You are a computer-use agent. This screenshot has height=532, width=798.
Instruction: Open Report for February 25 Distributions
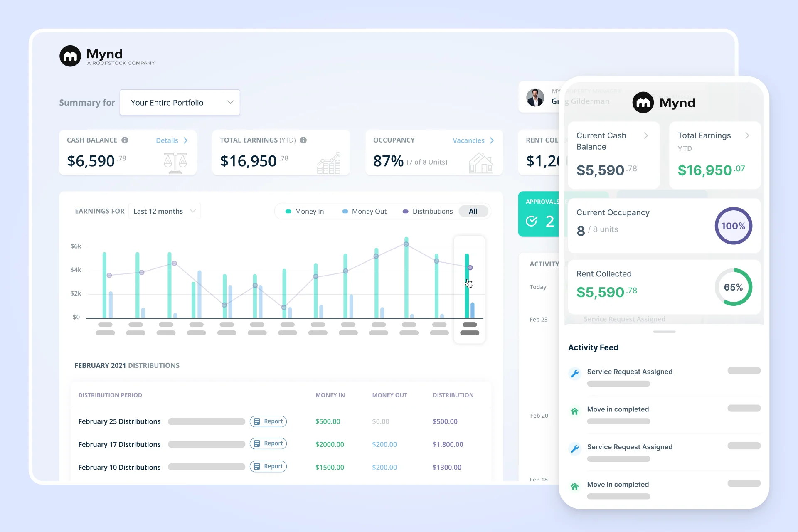pos(268,421)
